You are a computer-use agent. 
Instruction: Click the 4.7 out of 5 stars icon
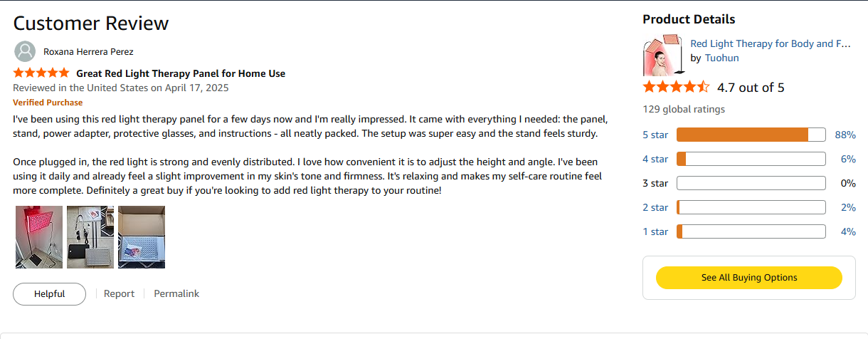(x=676, y=88)
